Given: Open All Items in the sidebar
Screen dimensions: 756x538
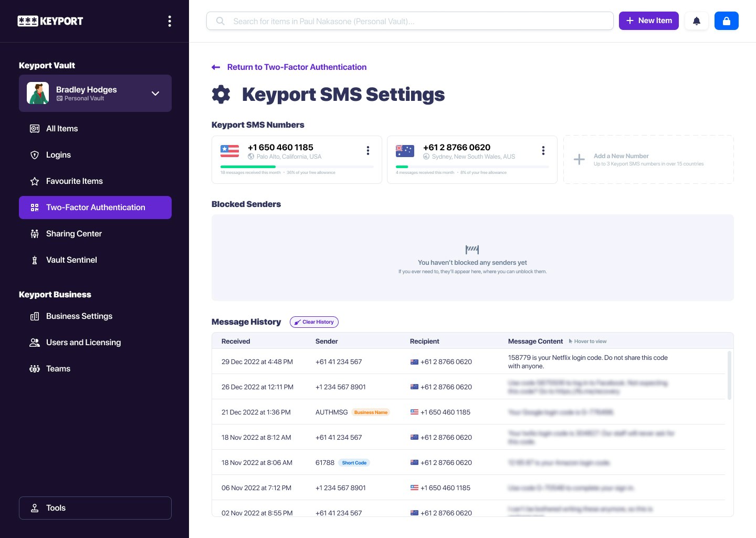Looking at the screenshot, I should [95, 129].
